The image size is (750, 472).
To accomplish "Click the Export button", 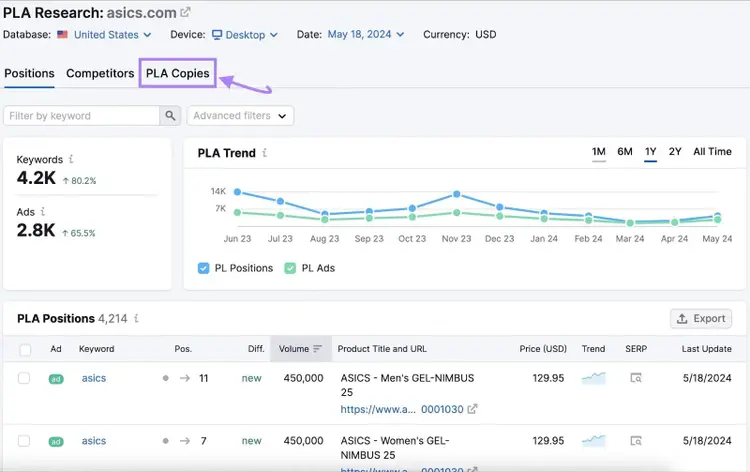I will click(701, 318).
